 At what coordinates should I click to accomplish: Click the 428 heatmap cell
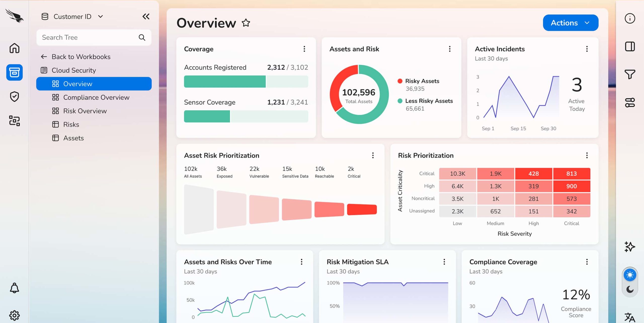pos(533,174)
